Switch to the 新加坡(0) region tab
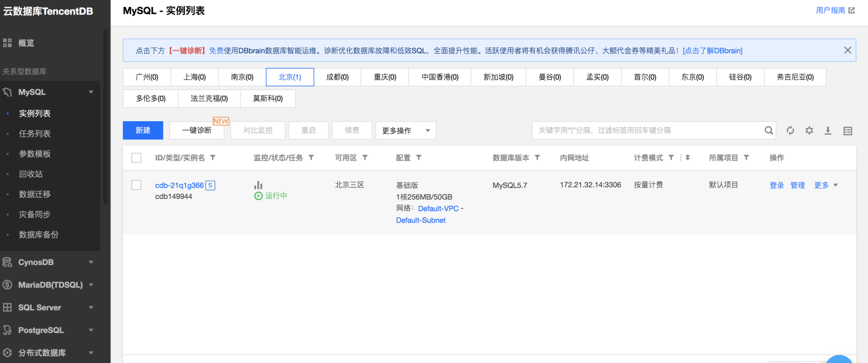Screen dimensions: 868x363 (498, 77)
